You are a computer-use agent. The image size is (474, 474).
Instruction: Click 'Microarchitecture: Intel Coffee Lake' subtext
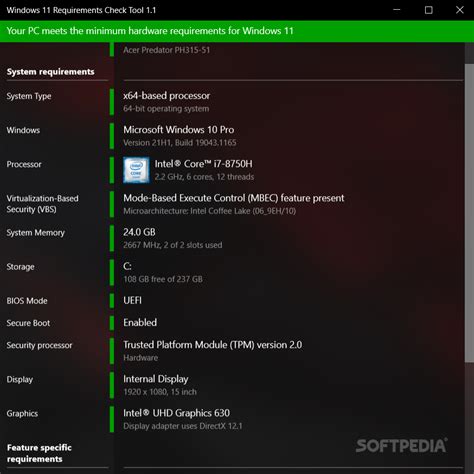tap(209, 211)
